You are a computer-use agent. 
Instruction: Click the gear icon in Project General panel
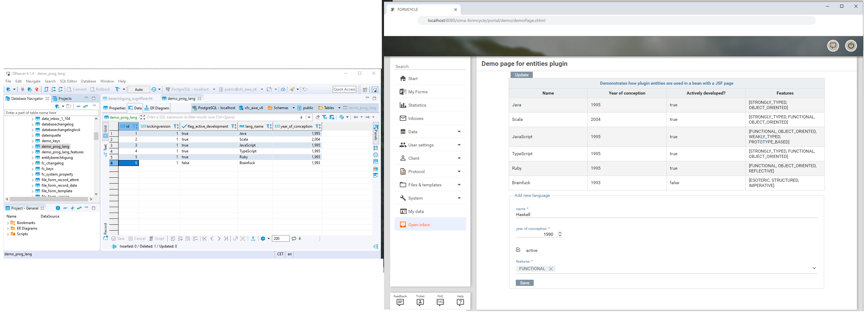(58, 208)
